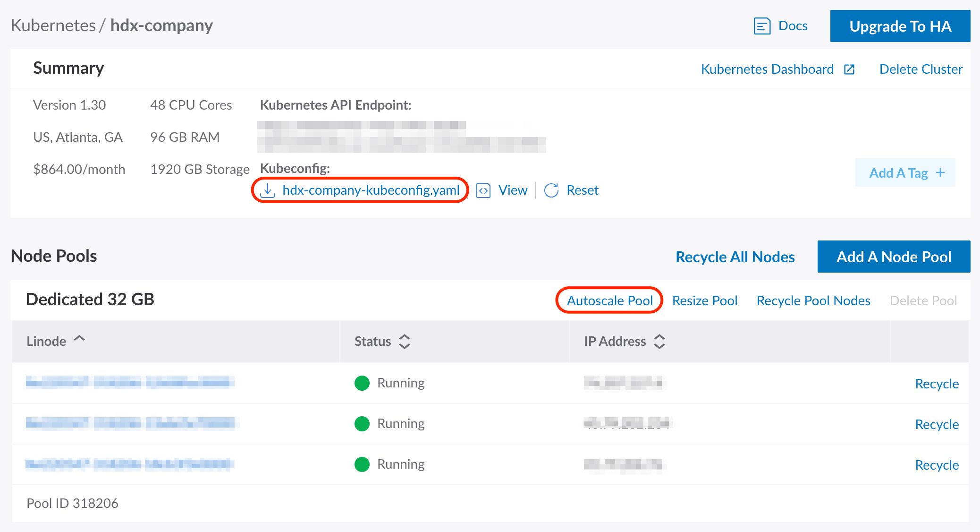The height and width of the screenshot is (532, 980).
Task: Click the Reset circular arrow icon
Action: click(x=551, y=190)
